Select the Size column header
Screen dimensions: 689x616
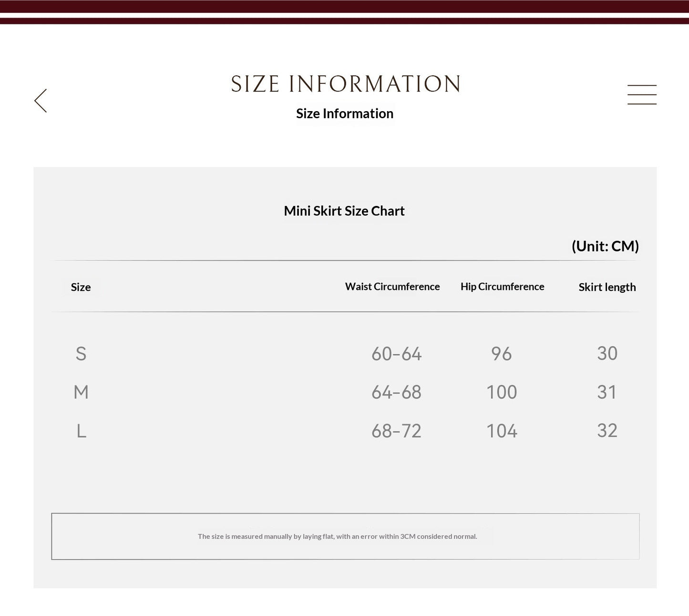81,287
